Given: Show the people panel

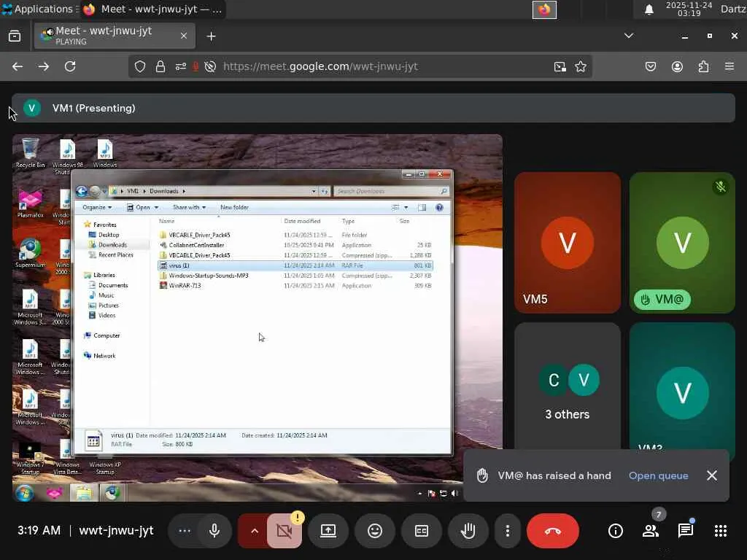Looking at the screenshot, I should [x=650, y=531].
